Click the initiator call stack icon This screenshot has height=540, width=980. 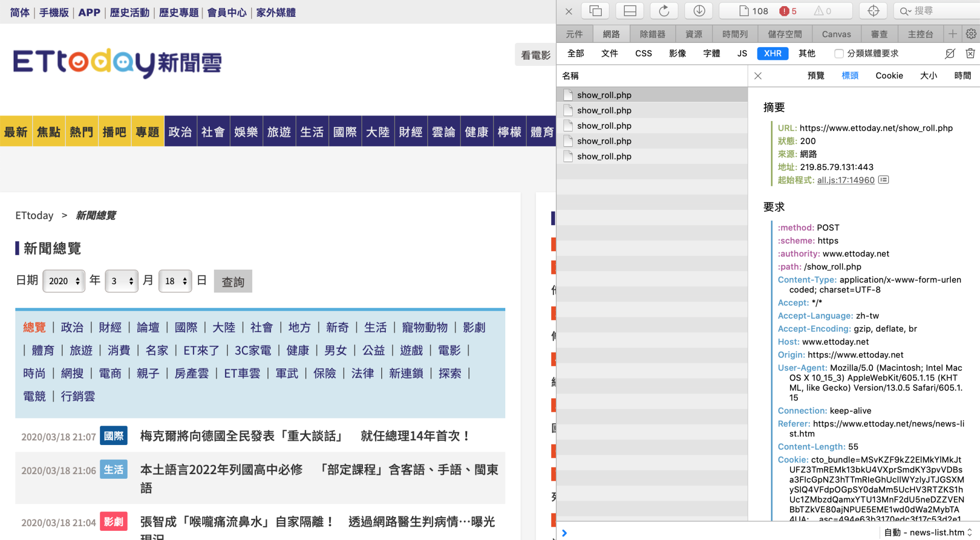click(884, 180)
